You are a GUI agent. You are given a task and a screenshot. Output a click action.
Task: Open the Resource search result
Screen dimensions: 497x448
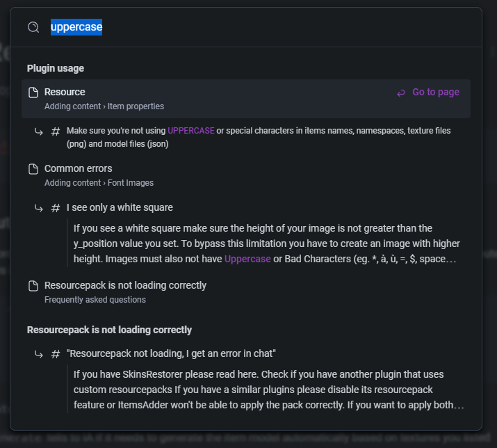point(65,92)
